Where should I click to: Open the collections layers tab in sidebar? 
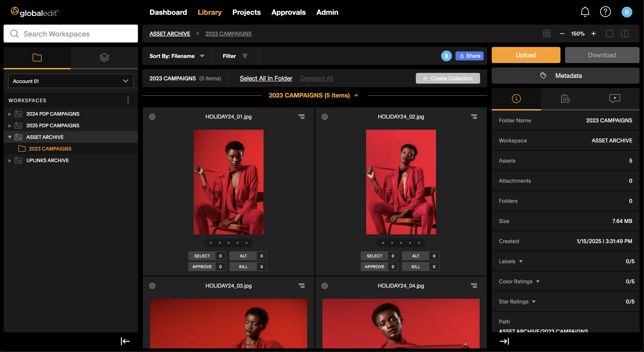click(x=104, y=57)
